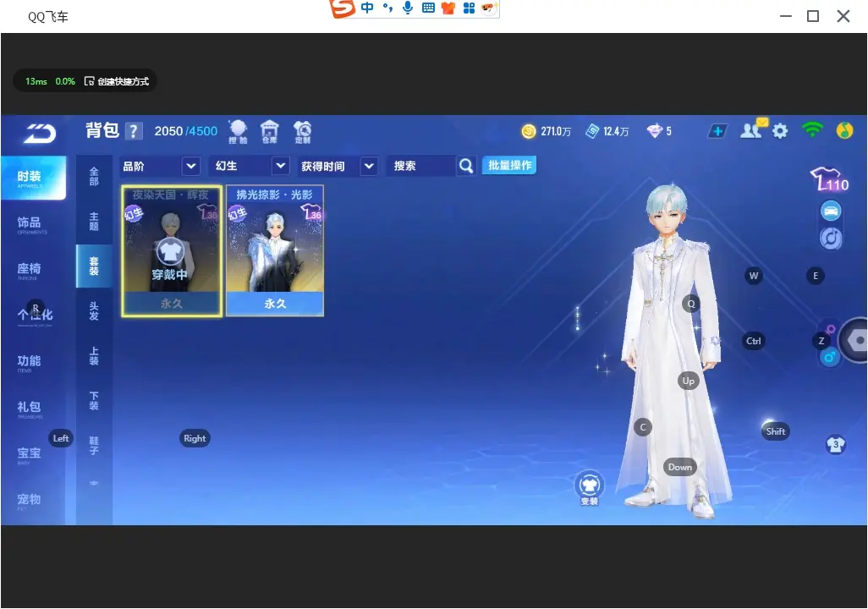The height and width of the screenshot is (609, 868).
Task: Click the fashion score shirt icon 110
Action: pos(829,179)
